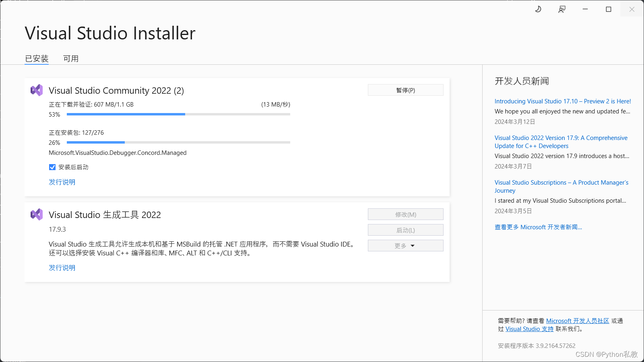Click the Visual Studio 生成工具 2022 logo icon
The height and width of the screenshot is (362, 644).
click(x=37, y=214)
